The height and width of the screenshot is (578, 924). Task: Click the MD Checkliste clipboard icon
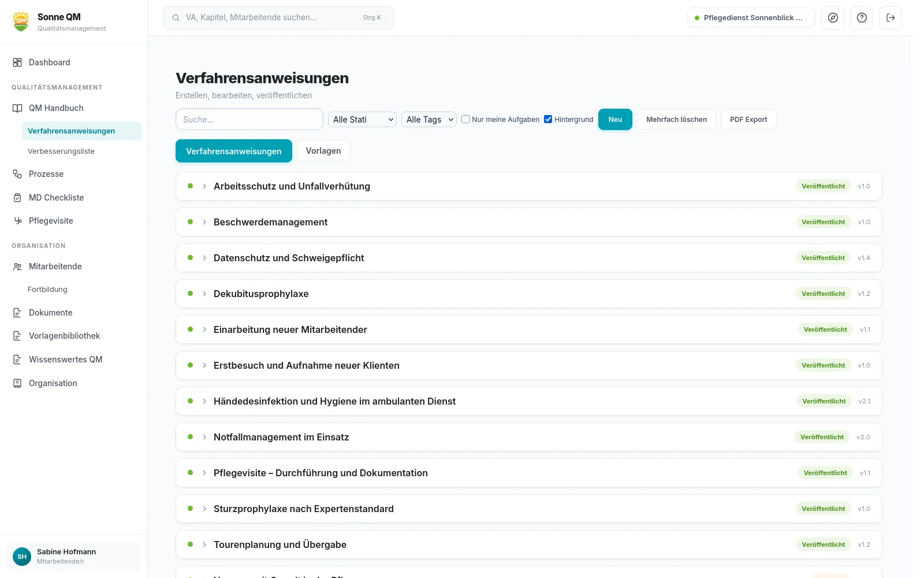point(17,198)
